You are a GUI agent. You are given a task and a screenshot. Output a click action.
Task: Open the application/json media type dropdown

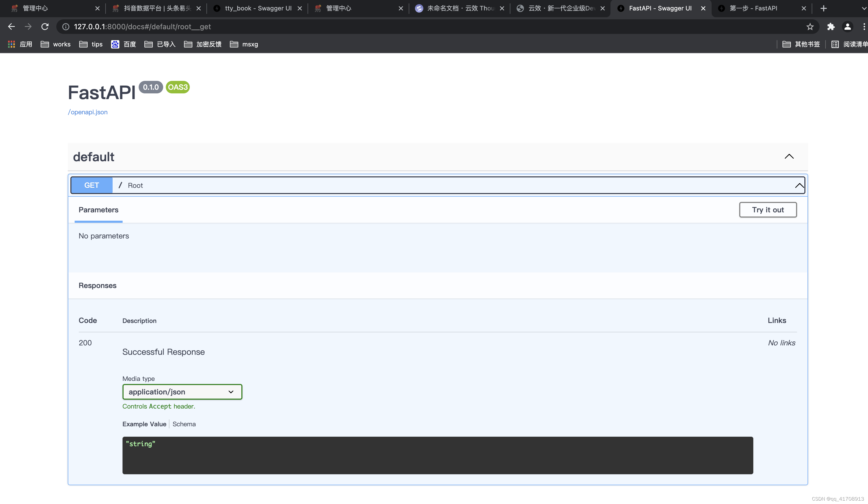[x=182, y=392]
